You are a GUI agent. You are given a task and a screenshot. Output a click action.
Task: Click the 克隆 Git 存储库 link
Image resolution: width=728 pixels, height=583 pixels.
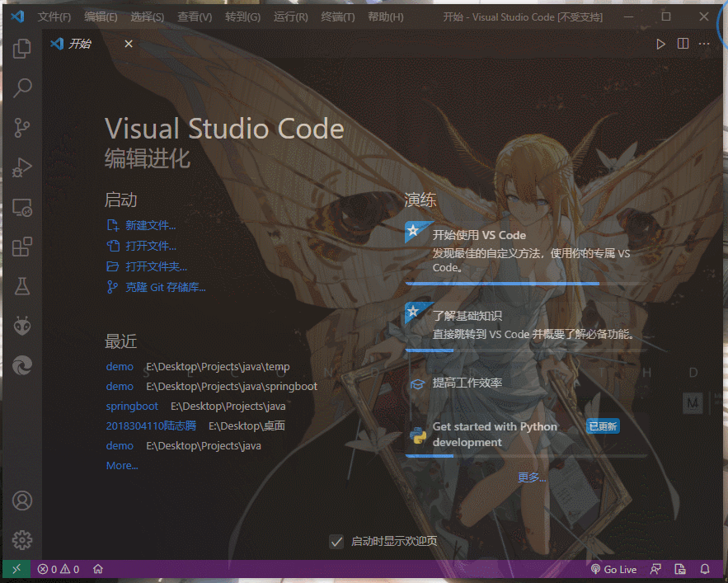165,287
